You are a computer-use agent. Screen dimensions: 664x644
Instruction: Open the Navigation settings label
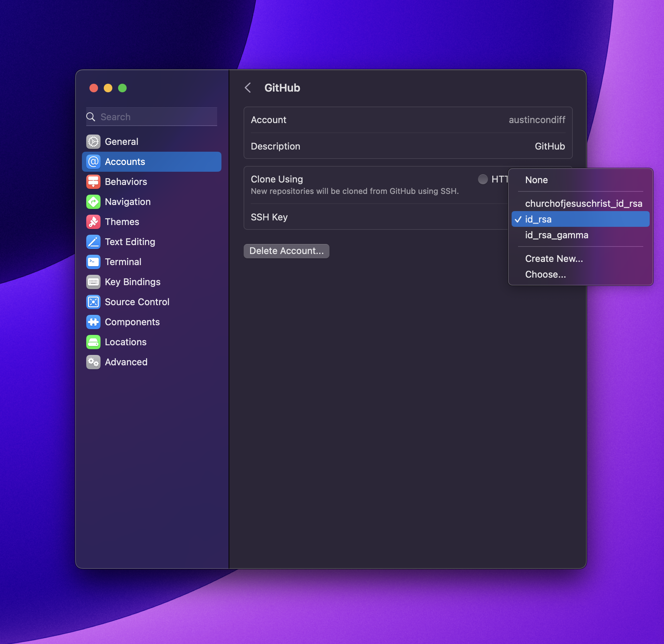point(128,202)
